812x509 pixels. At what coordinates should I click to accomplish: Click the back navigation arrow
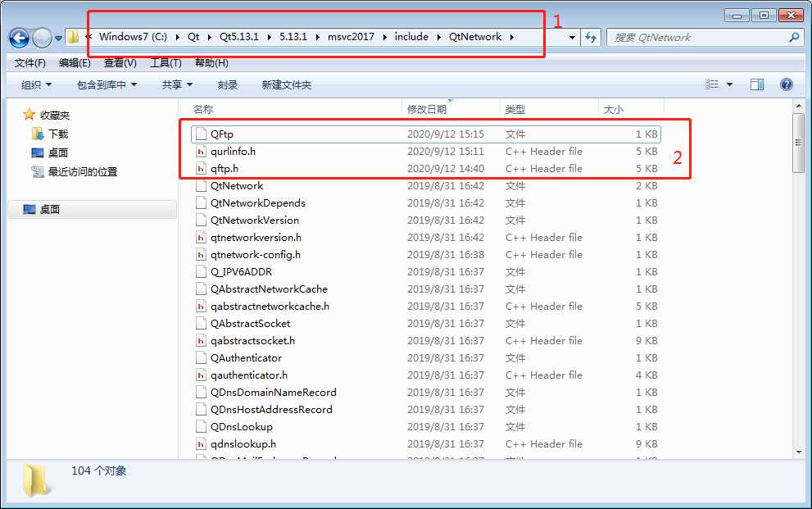tap(18, 37)
